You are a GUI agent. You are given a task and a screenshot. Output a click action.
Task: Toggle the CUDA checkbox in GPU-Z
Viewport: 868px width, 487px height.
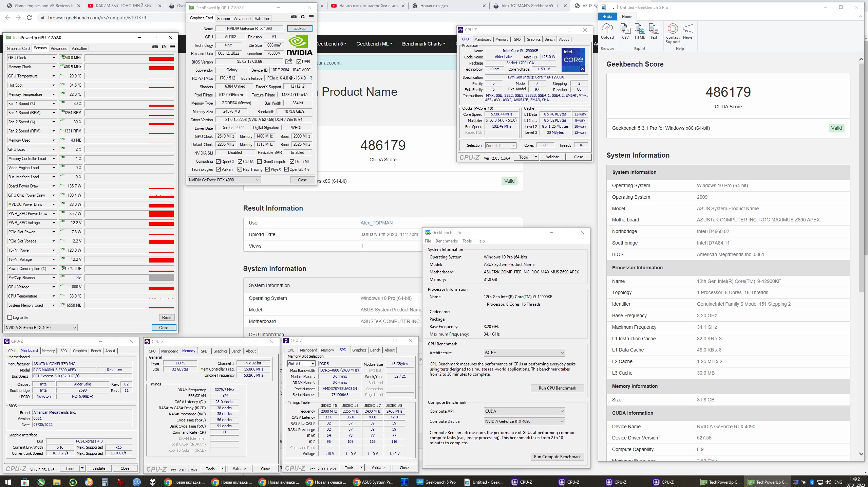[x=240, y=162]
